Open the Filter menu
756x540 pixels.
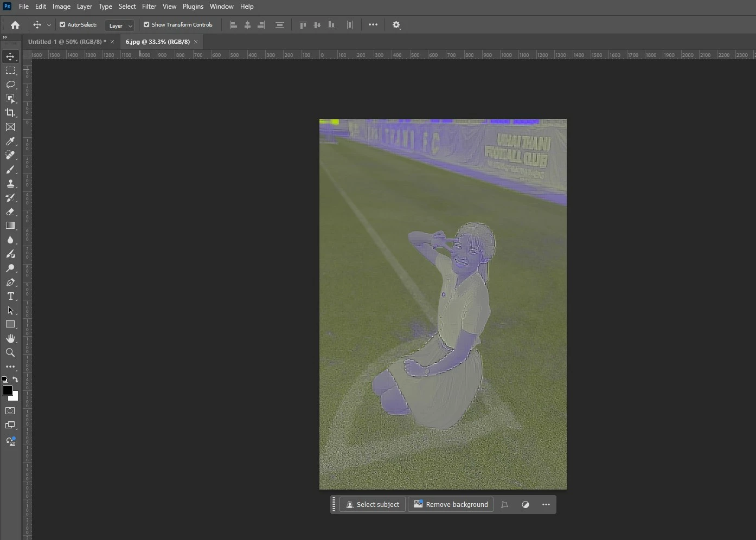point(149,7)
